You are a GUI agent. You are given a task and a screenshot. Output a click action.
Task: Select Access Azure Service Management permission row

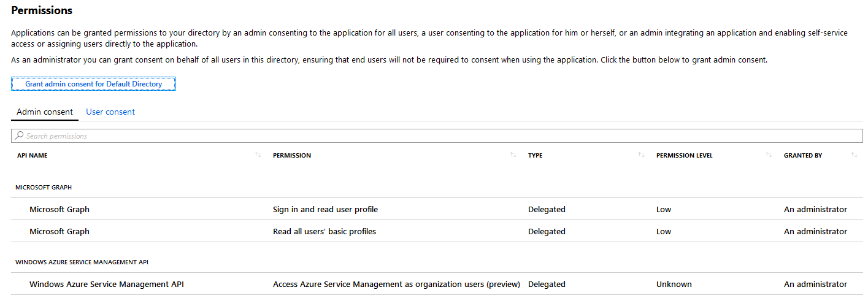396,284
